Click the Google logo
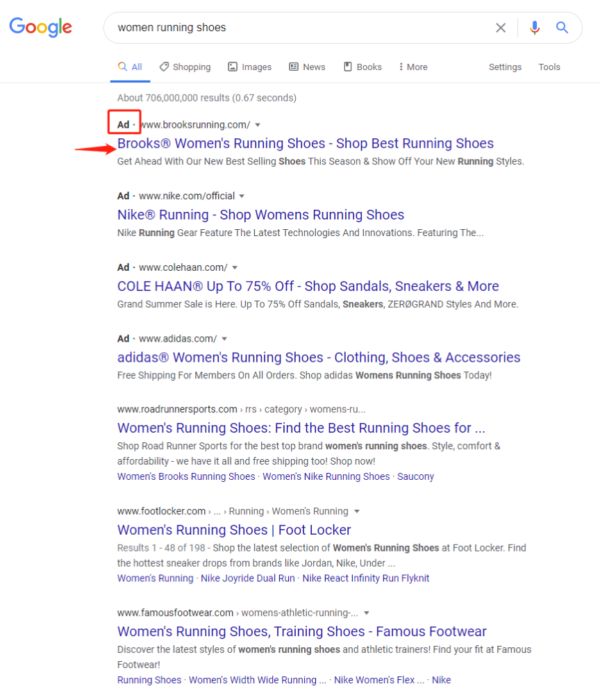 40,27
